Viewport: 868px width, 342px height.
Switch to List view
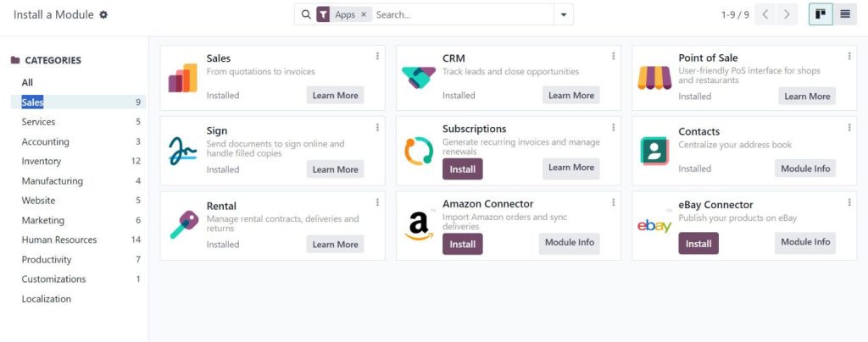pos(845,14)
